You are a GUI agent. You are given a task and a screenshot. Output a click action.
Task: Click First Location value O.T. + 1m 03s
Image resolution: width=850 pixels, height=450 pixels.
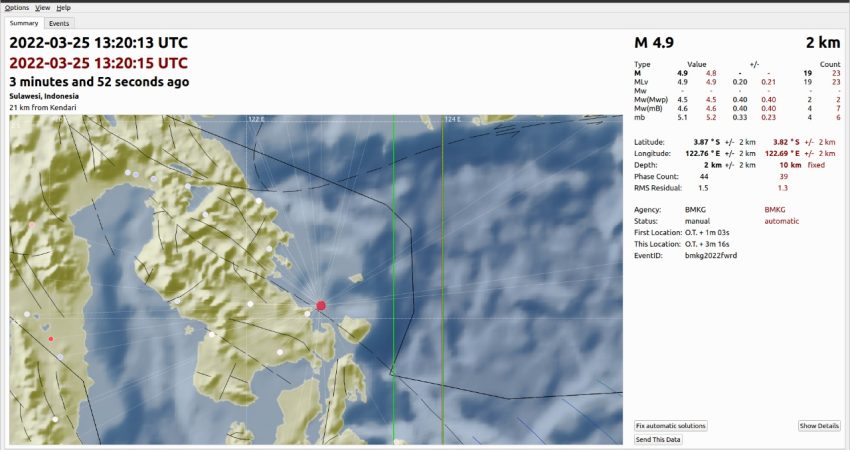coord(707,233)
